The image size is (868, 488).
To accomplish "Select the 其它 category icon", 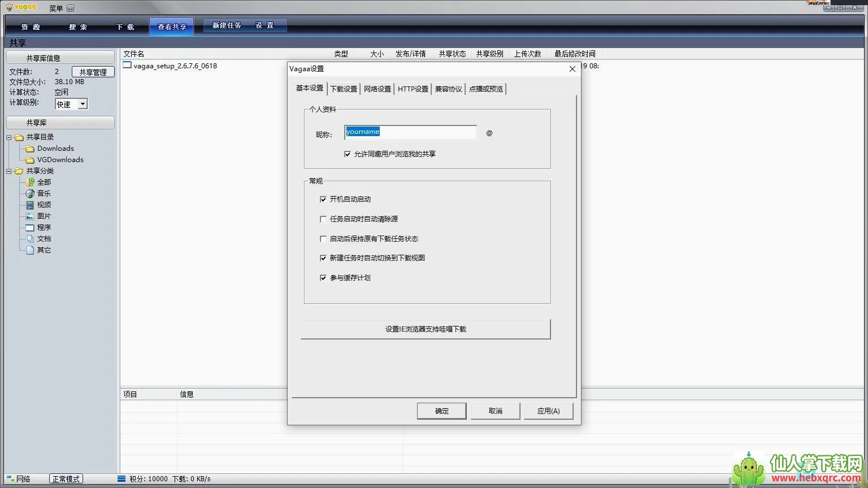I will point(31,250).
